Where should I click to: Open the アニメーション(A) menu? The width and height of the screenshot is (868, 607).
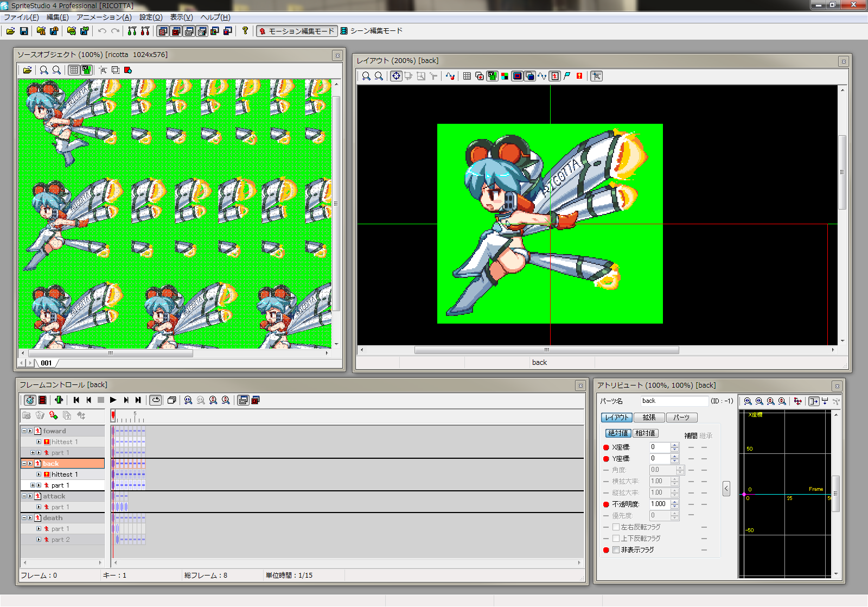pyautogui.click(x=104, y=17)
